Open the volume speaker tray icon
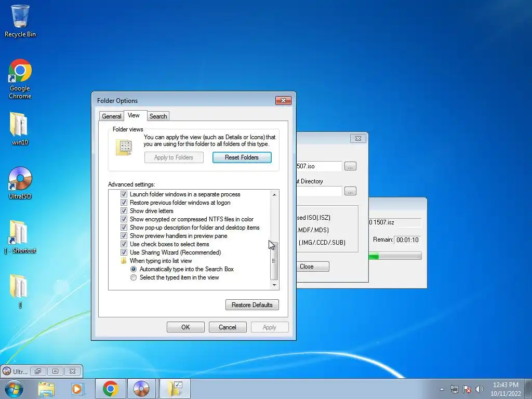 coord(480,389)
